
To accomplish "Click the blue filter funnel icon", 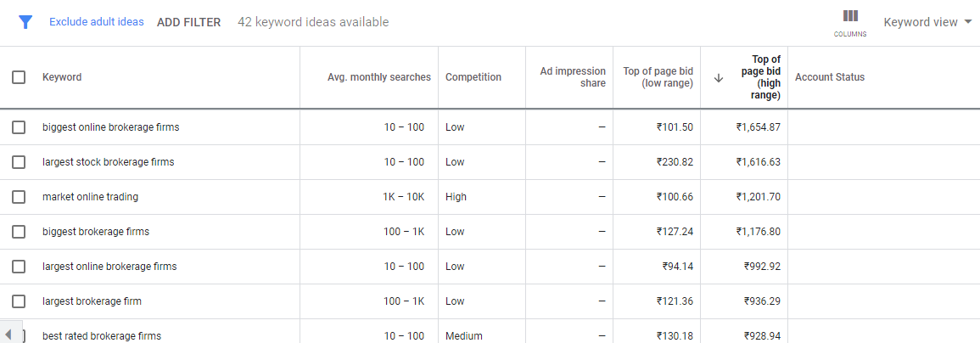I will coord(25,23).
